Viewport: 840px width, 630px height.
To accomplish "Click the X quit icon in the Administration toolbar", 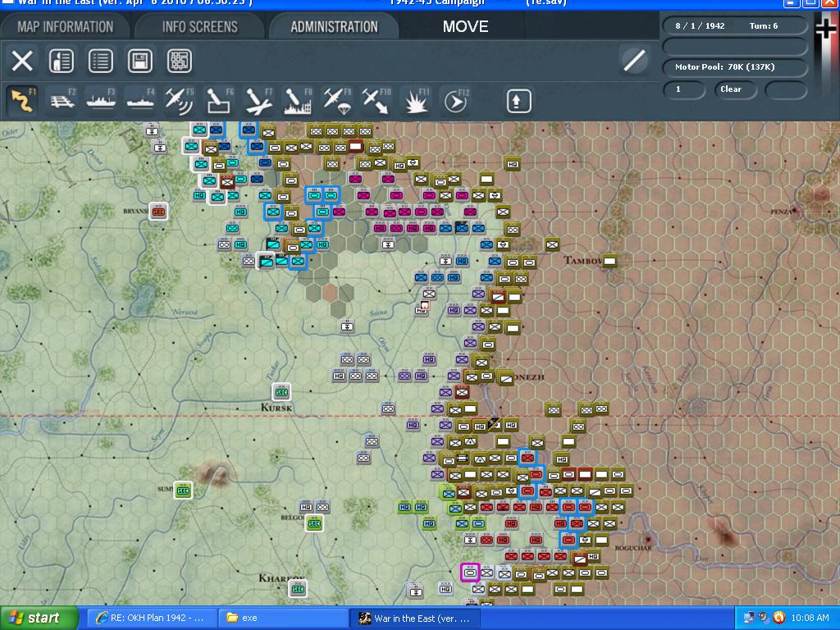I will coord(22,61).
